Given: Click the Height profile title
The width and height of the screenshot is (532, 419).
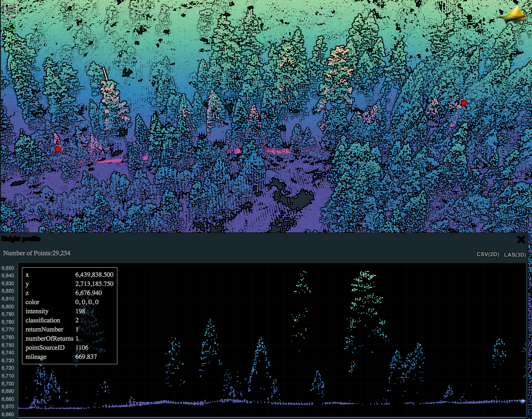Looking at the screenshot, I should click(21, 239).
